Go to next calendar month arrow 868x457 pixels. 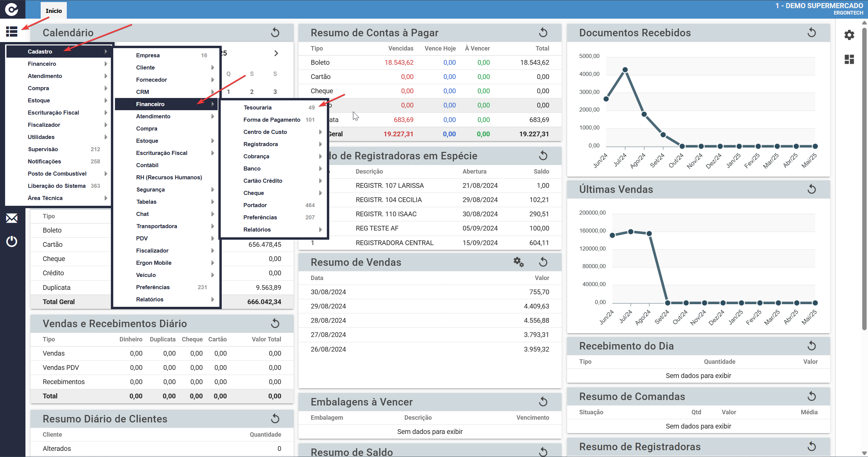[x=276, y=53]
